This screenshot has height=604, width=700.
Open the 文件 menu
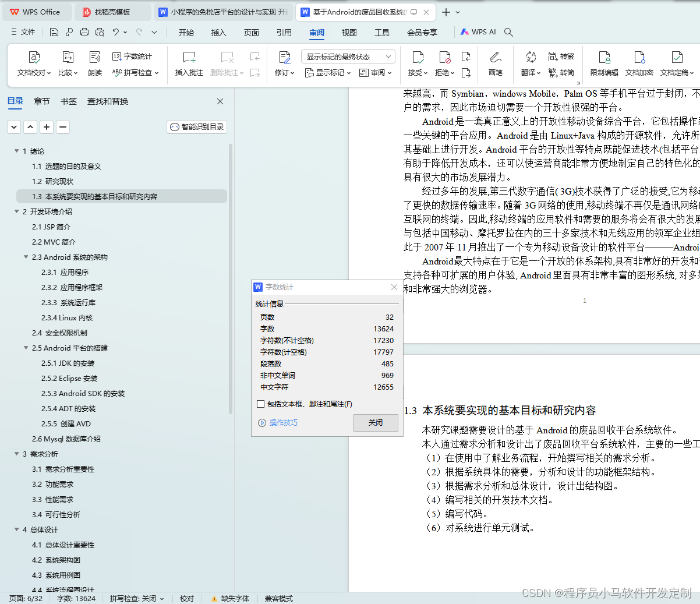23,32
